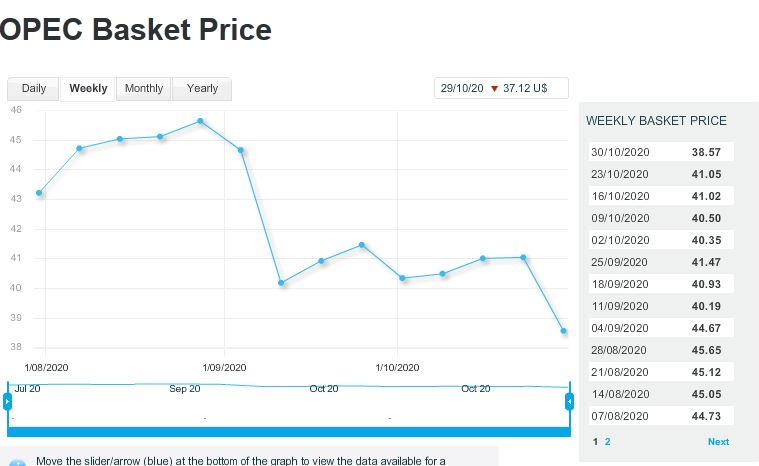
Task: Open the Monthly price view
Action: coord(144,89)
